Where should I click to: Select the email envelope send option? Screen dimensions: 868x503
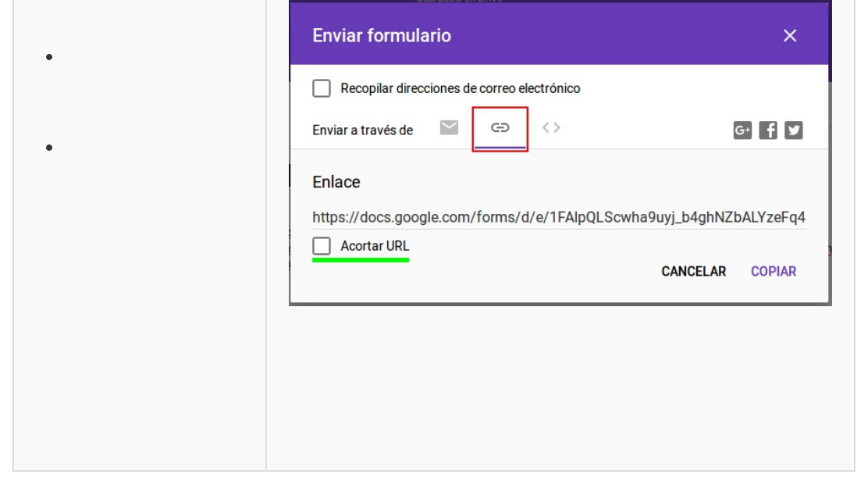448,128
